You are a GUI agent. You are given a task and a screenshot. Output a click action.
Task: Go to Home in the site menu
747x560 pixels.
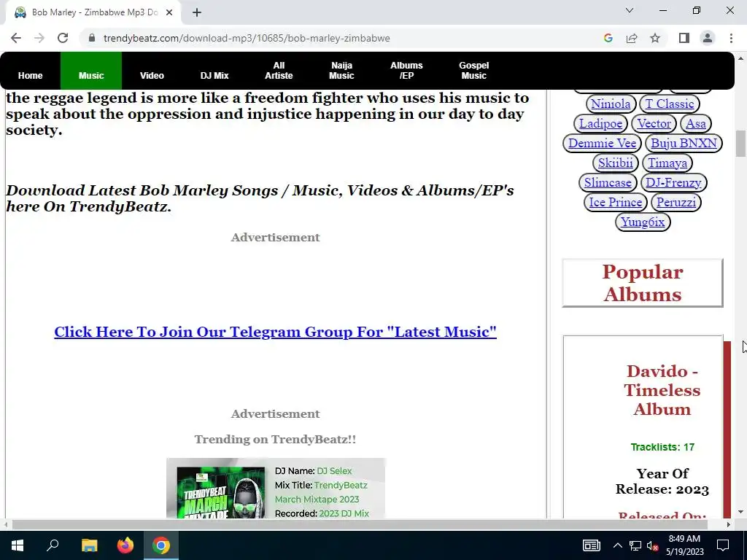pos(31,75)
